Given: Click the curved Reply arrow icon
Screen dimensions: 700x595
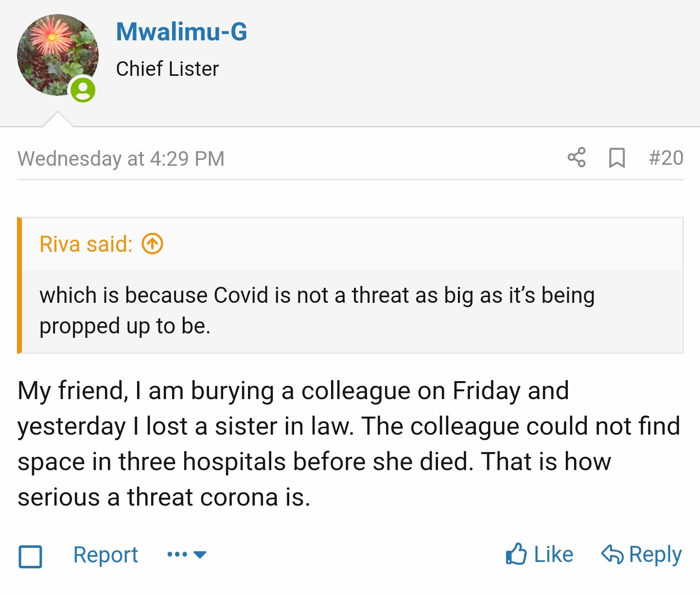Looking at the screenshot, I should point(612,554).
